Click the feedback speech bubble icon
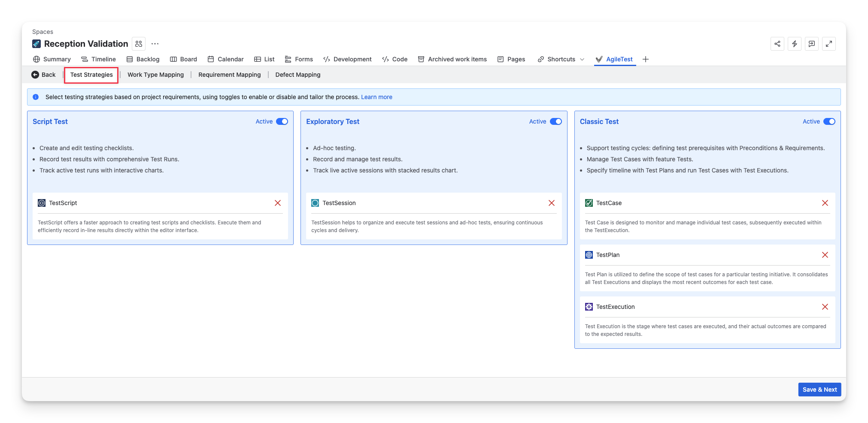Screen dimensions: 868x423 coord(811,44)
